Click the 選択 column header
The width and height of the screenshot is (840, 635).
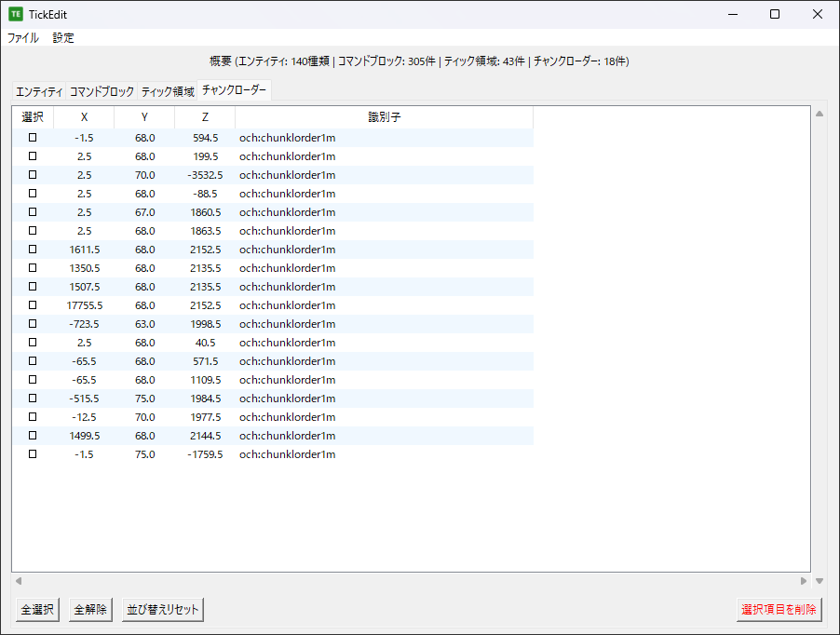tap(33, 117)
